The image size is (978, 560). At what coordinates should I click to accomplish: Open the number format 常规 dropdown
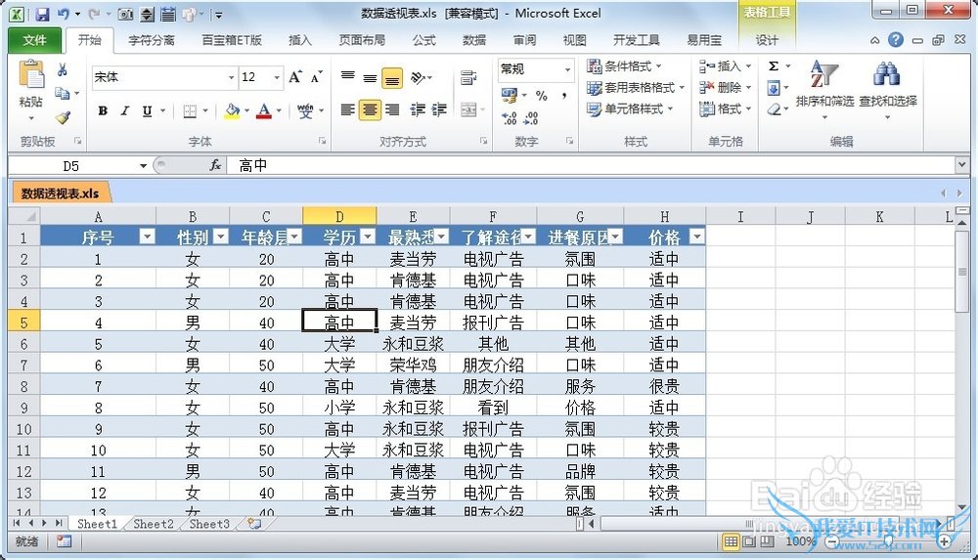(567, 69)
